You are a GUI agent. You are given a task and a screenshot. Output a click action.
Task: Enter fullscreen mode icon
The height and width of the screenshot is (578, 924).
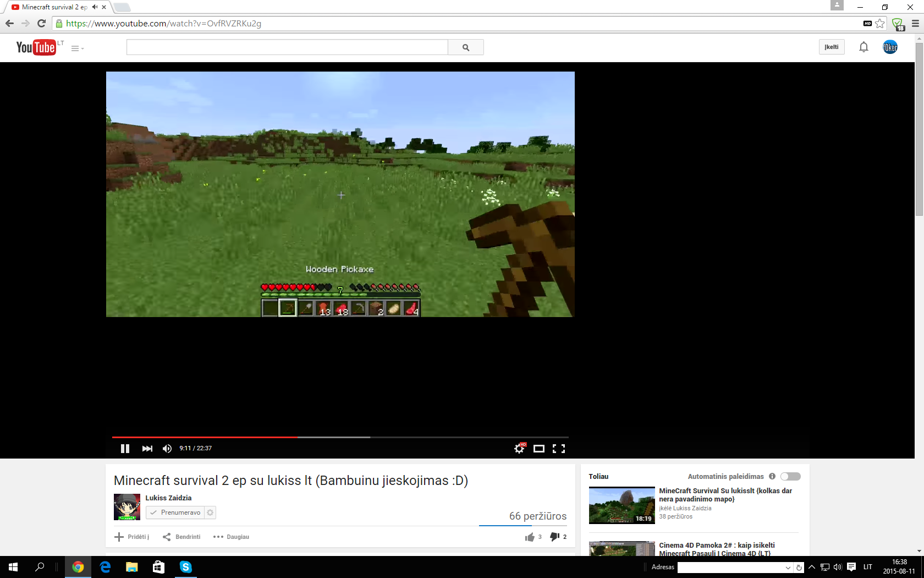point(559,449)
